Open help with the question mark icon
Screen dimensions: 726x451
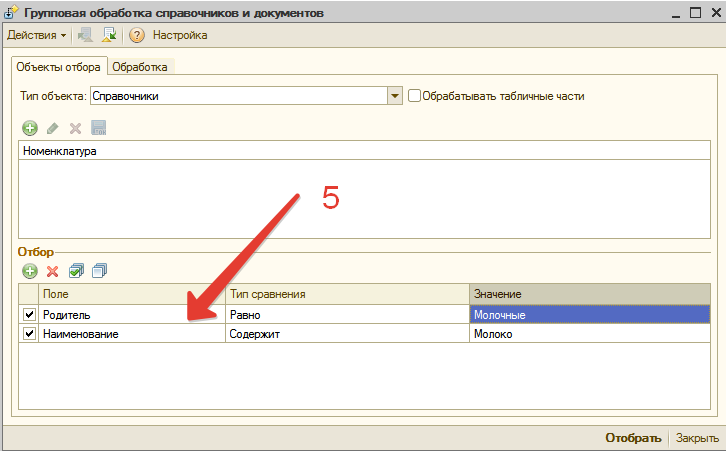click(137, 35)
